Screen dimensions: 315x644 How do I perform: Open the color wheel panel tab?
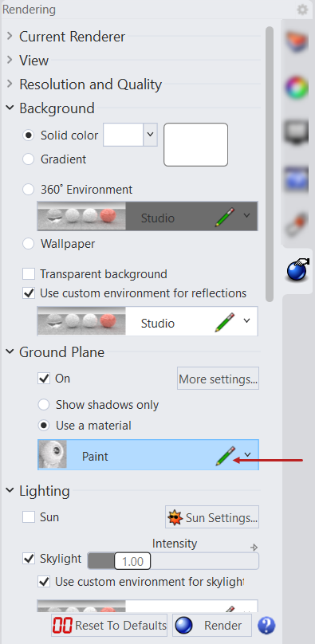(x=297, y=87)
